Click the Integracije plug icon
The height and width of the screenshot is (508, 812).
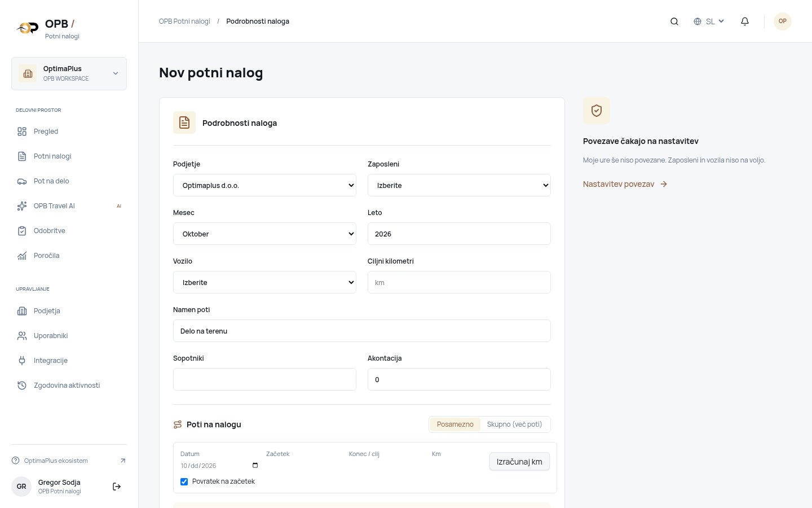[x=22, y=361]
